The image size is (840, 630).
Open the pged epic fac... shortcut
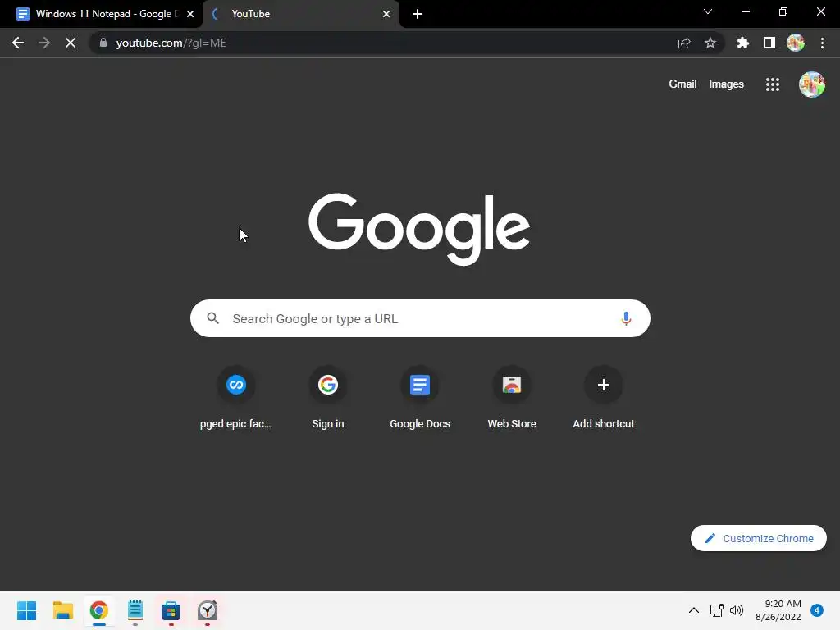tap(235, 398)
